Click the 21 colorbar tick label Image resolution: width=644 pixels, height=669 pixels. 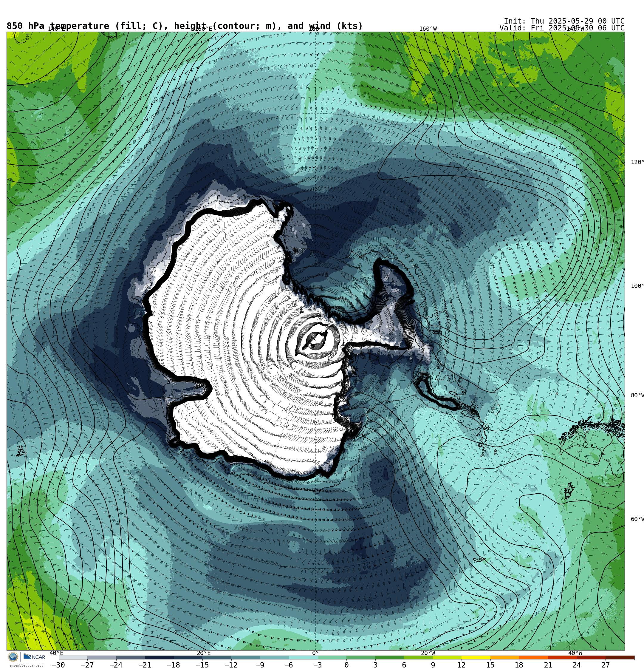pyautogui.click(x=548, y=665)
